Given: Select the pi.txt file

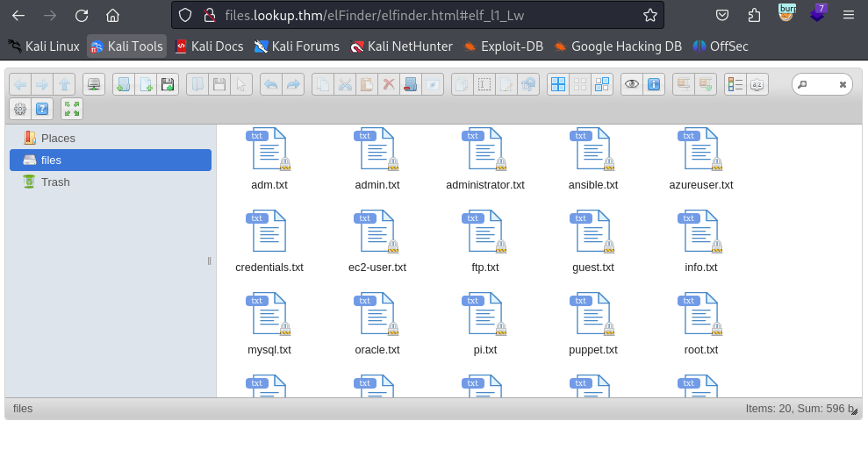Looking at the screenshot, I should click(485, 324).
